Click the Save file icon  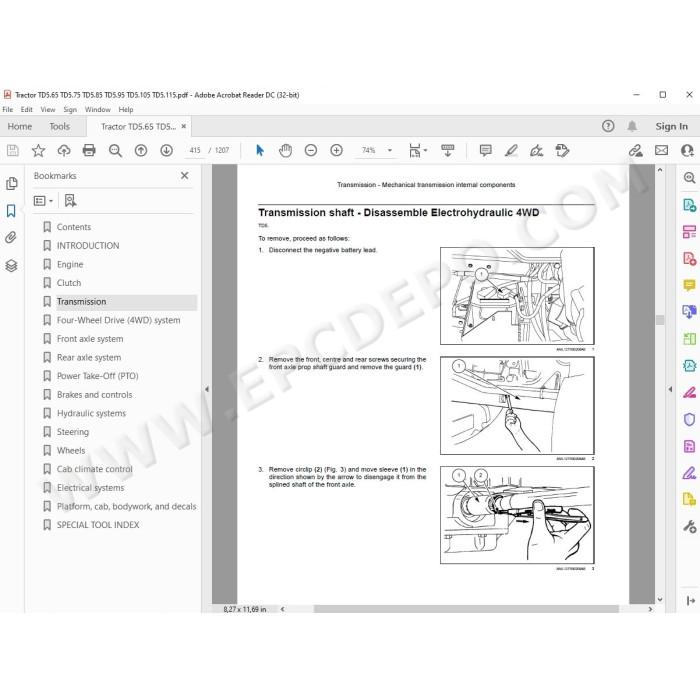[13, 150]
